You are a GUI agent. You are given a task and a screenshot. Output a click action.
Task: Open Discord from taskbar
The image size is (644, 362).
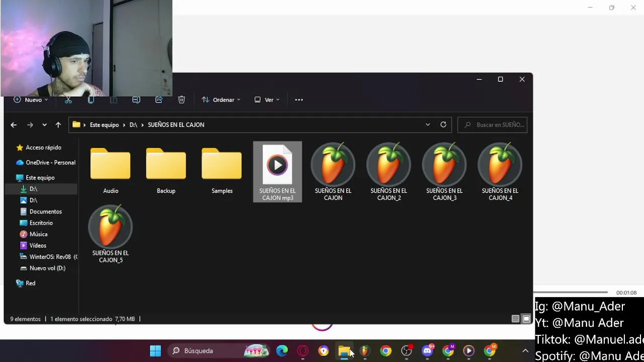click(428, 351)
